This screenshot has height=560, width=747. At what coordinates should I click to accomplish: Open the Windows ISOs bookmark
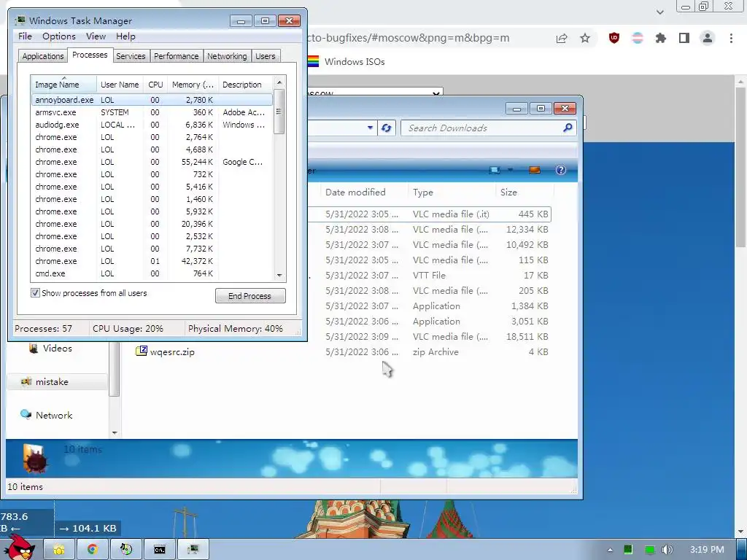[x=346, y=61]
